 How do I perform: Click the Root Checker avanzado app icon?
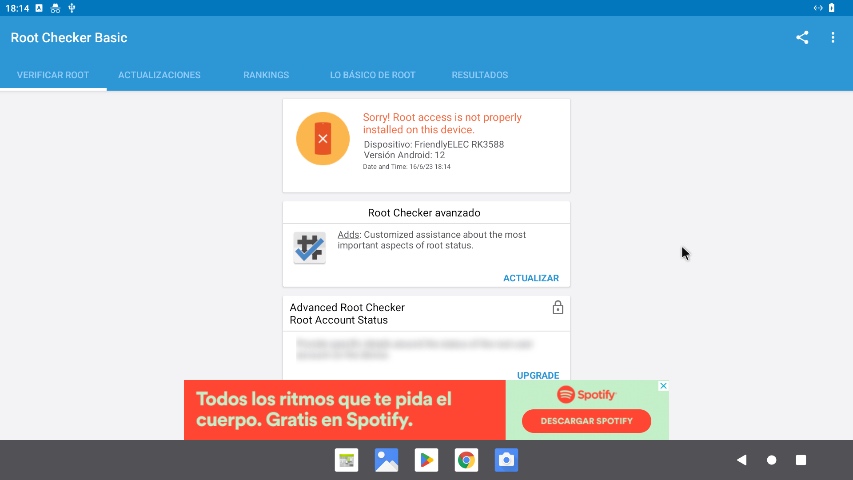pos(310,248)
